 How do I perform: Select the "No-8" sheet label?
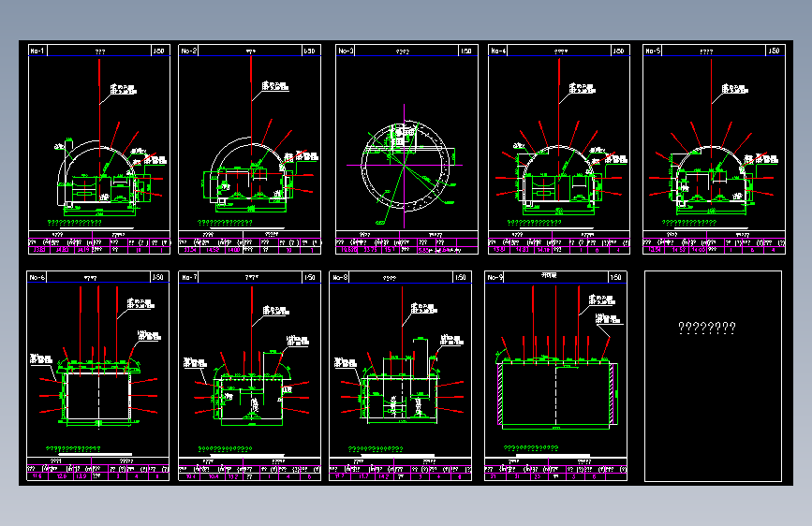tap(340, 277)
